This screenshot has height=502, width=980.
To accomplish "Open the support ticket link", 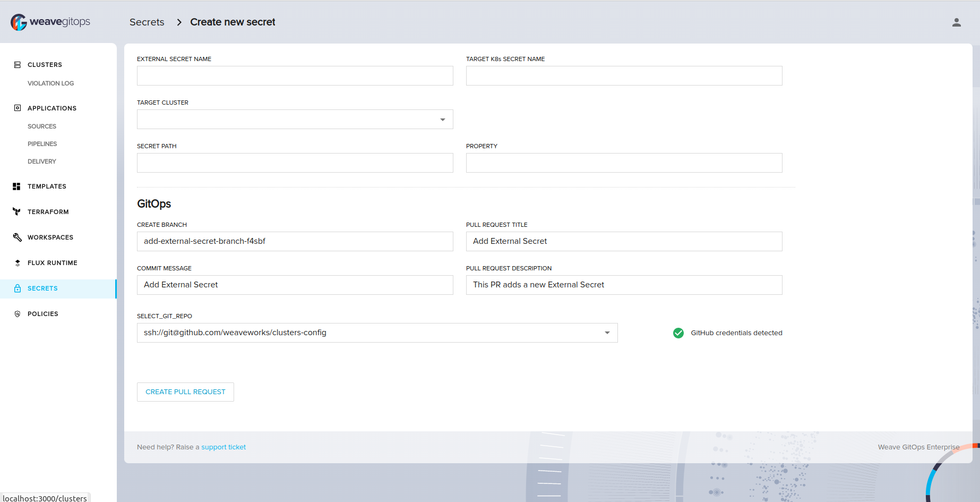I will pyautogui.click(x=223, y=447).
